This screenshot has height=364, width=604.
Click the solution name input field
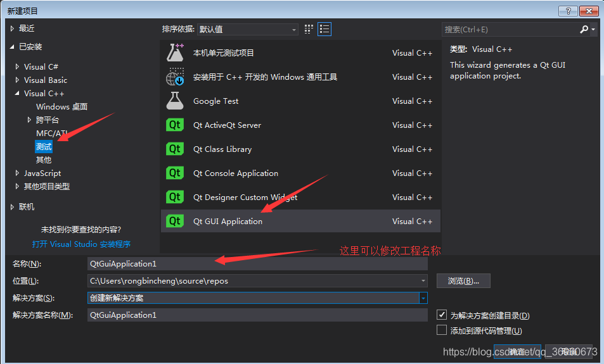tap(257, 315)
